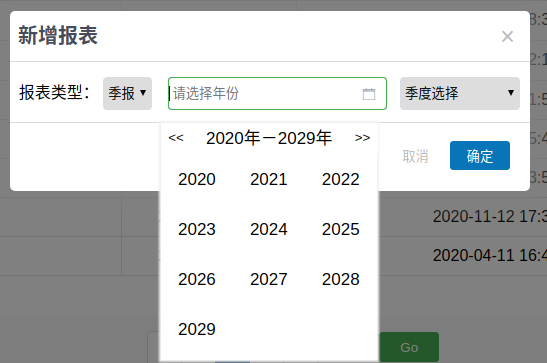Click the 请选择年份 year input field
This screenshot has width=547, height=363.
[x=277, y=93]
